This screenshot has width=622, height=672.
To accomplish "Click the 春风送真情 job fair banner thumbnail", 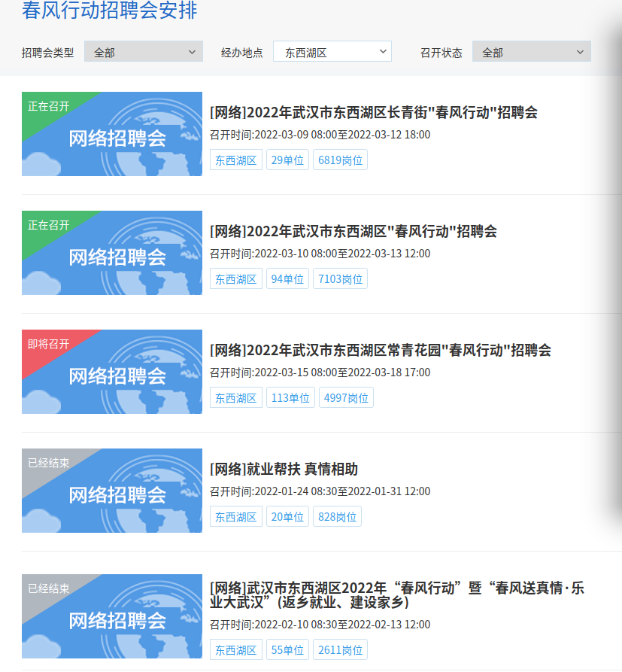I will coord(112,616).
